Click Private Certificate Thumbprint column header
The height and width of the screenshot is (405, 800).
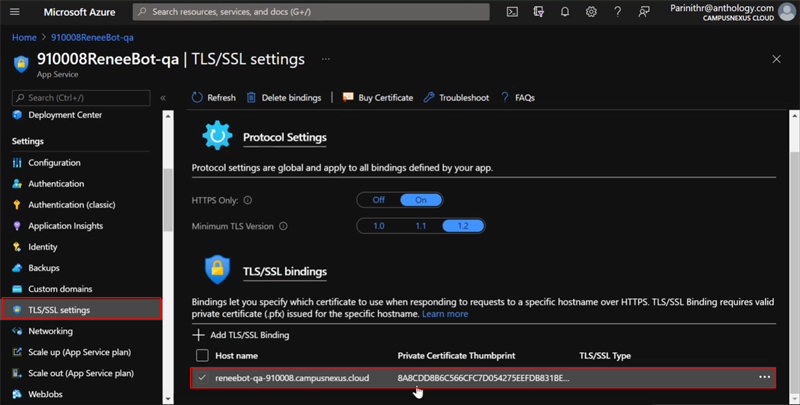(457, 356)
